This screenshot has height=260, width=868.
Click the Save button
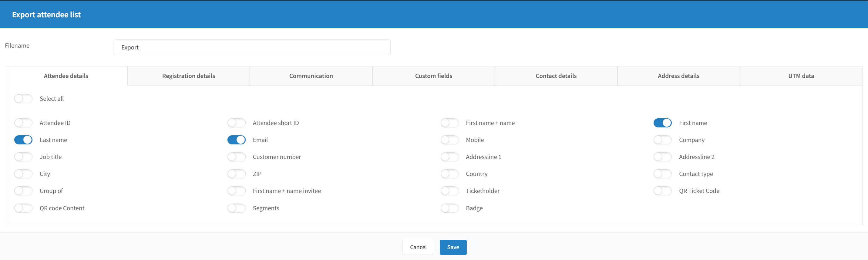[453, 247]
